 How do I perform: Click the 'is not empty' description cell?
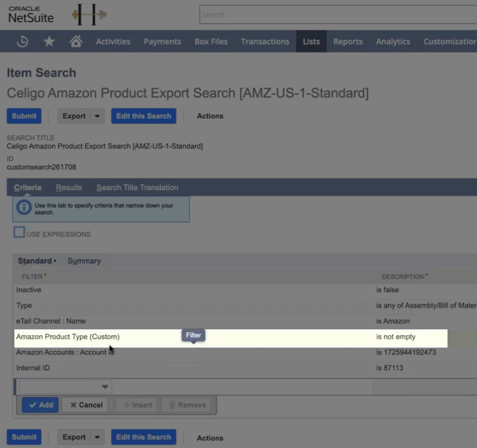coord(396,337)
